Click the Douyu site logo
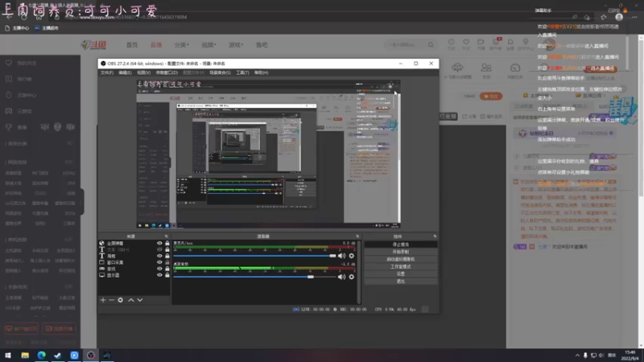This screenshot has width=644, height=362. click(x=93, y=45)
